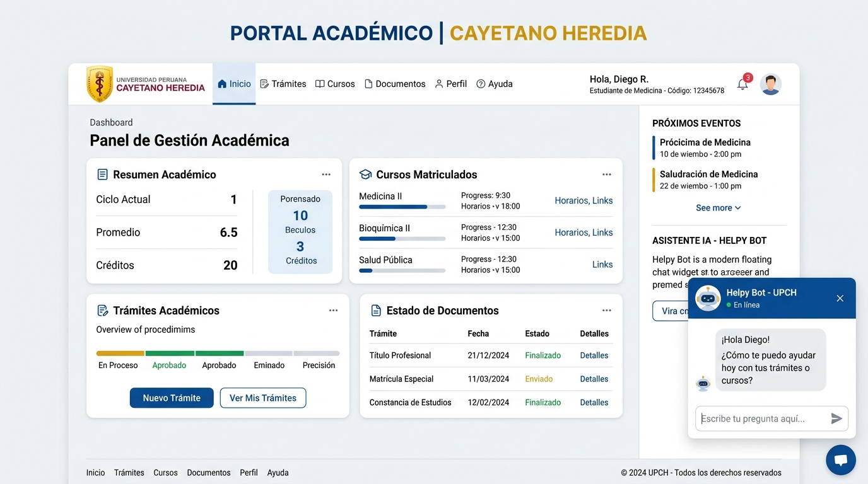The height and width of the screenshot is (484, 868).
Task: Click the Salud Pública progress bar
Action: coord(402,270)
